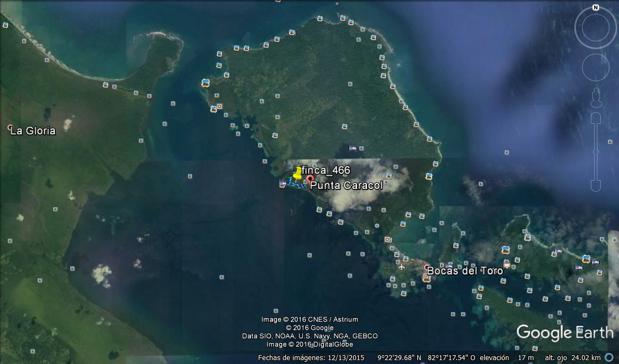Click the Move joystick circle control
This screenshot has height=364, width=619.
(x=596, y=67)
